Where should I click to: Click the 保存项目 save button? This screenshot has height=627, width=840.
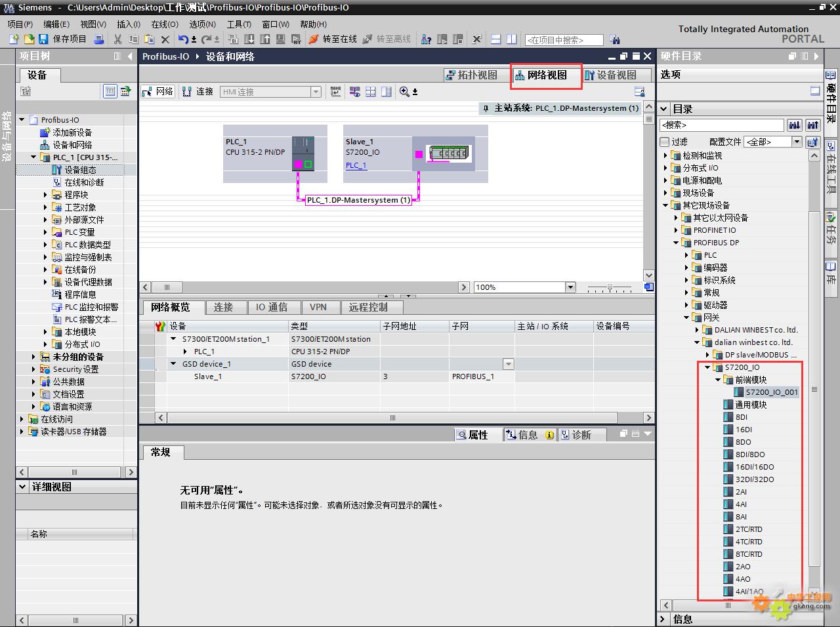pos(63,39)
